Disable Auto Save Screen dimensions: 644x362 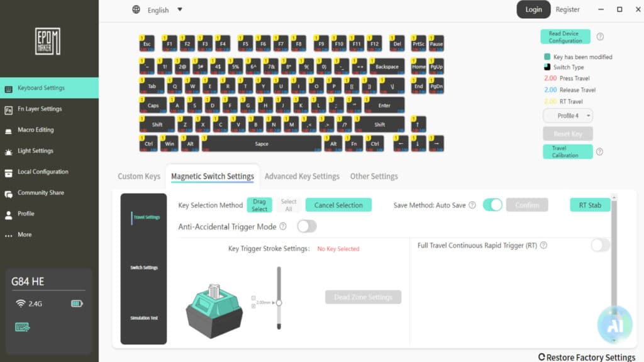(492, 205)
